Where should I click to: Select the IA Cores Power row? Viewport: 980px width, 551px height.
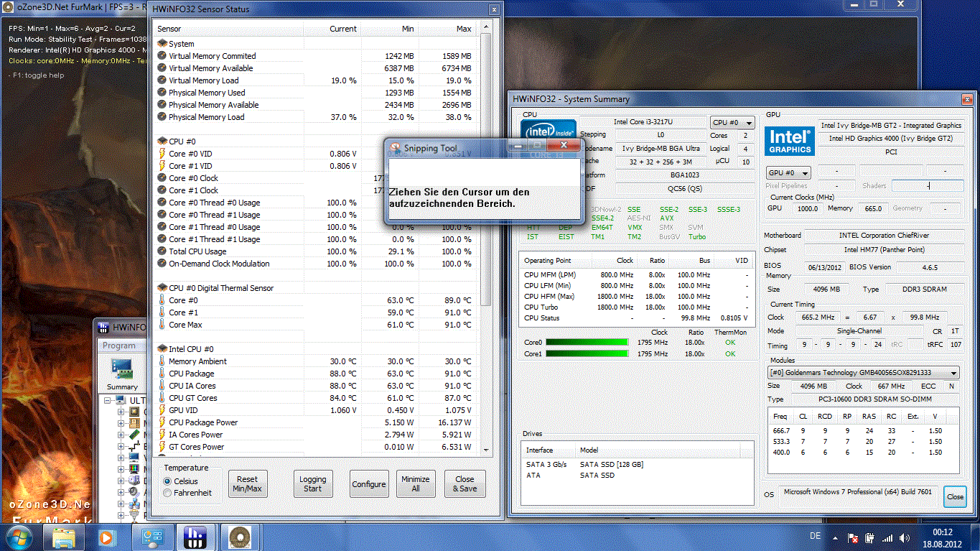(x=316, y=435)
